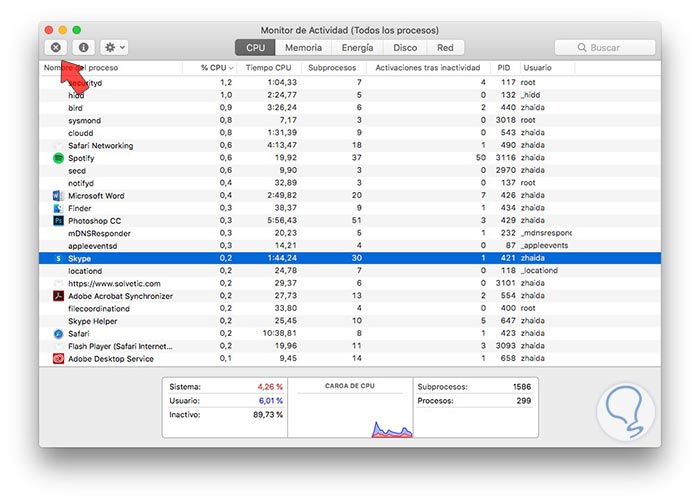700x503 pixels.
Task: Click the Microsoft Word process name
Action: click(x=96, y=195)
